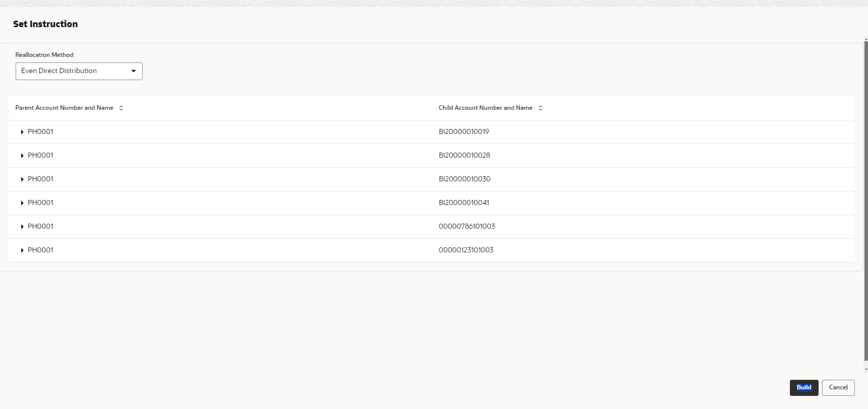Click the Child Account Number and Name header
Screen dimensions: 868x409
485,108
